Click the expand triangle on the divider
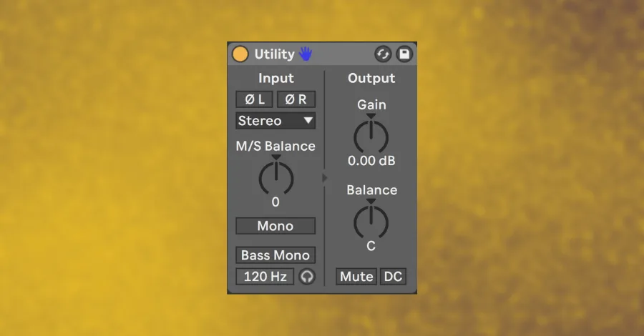The image size is (644, 336). (x=324, y=178)
